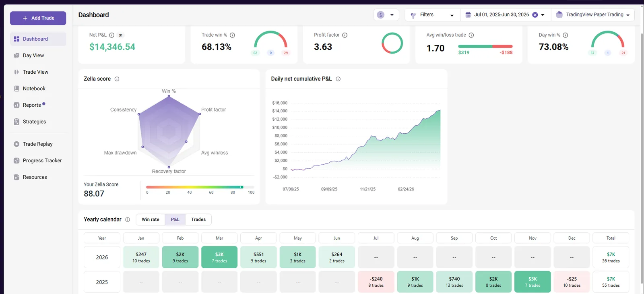Open the Notebook section

[x=38, y=89]
